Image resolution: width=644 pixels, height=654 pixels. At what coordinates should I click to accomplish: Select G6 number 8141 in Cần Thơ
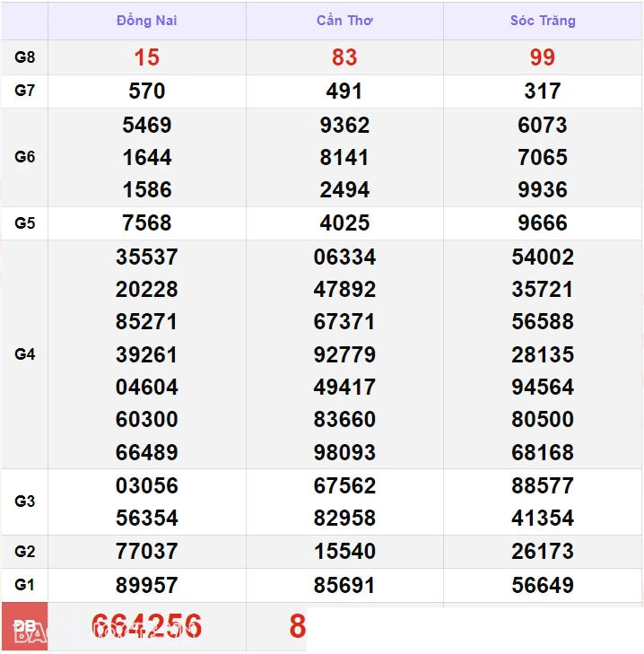(344, 158)
